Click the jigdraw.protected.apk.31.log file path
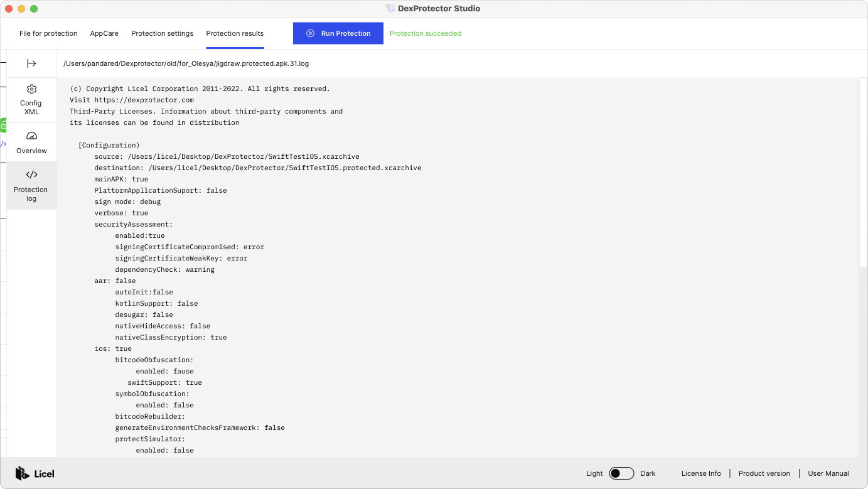The width and height of the screenshot is (868, 489). pos(186,63)
